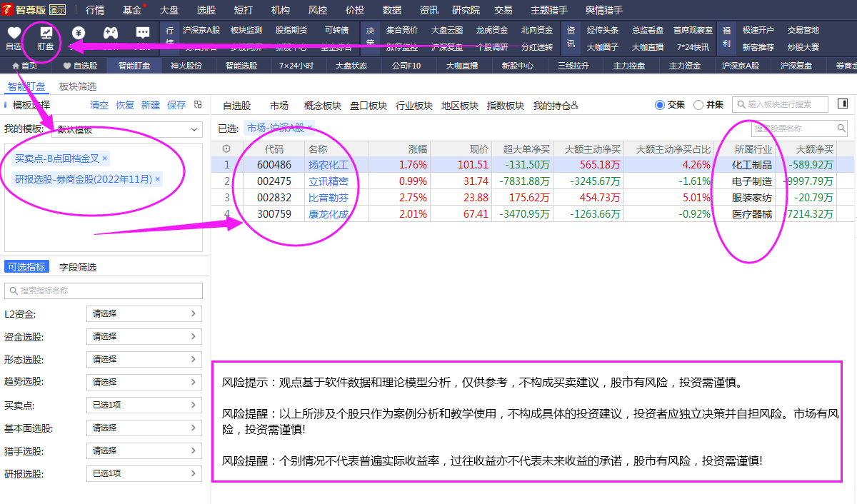Click the gamepad toolbar icon
Image resolution: width=857 pixels, height=504 pixels.
click(x=111, y=33)
